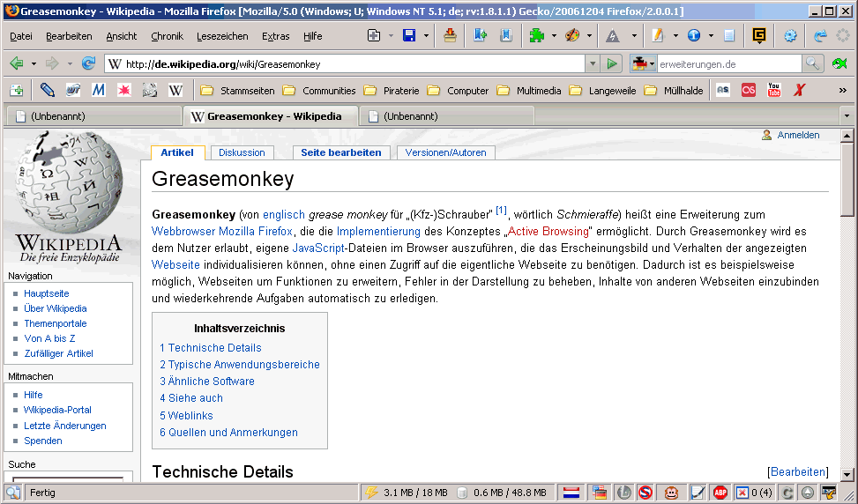The image size is (858, 504).
Task: Open the triangle lightning icon dropdown arrow
Action: tap(634, 36)
